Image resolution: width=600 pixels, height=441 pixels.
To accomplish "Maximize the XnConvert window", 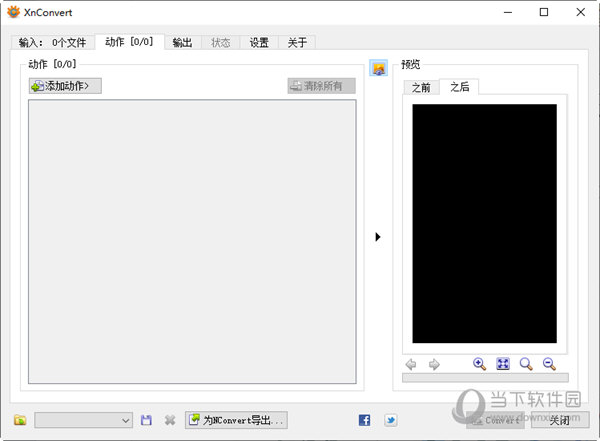I will (x=544, y=12).
